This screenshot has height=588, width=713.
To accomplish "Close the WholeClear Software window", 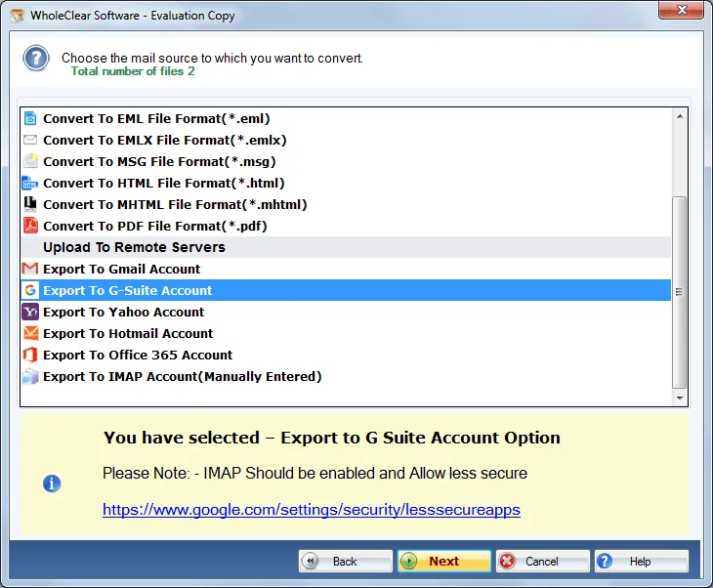I will [681, 10].
